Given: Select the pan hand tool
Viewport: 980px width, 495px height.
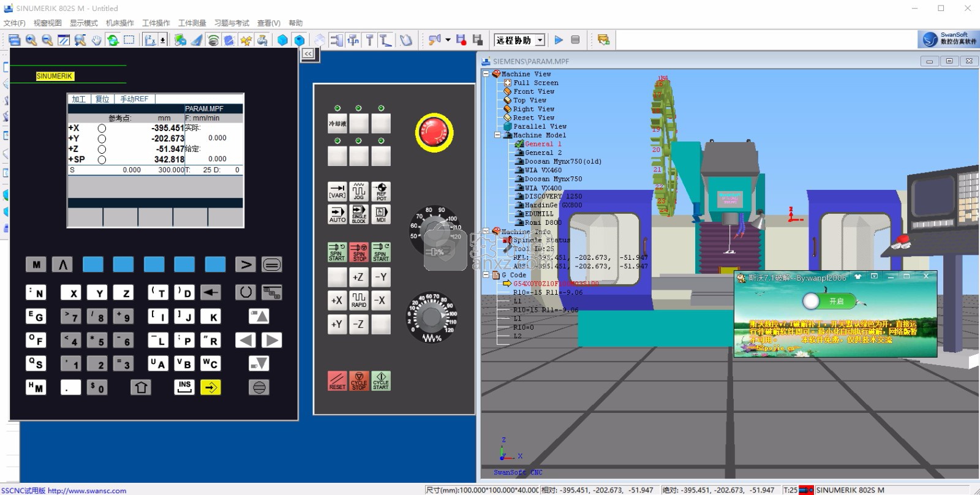Looking at the screenshot, I should [96, 40].
